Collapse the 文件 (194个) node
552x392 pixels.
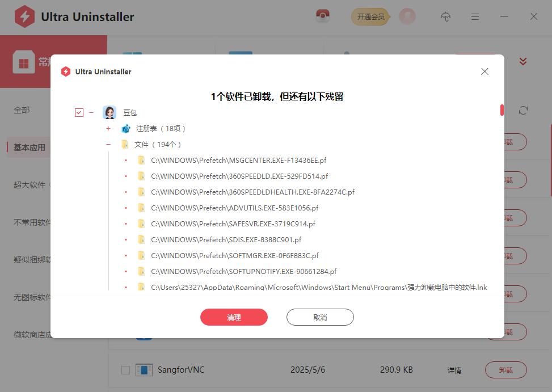[x=108, y=144]
